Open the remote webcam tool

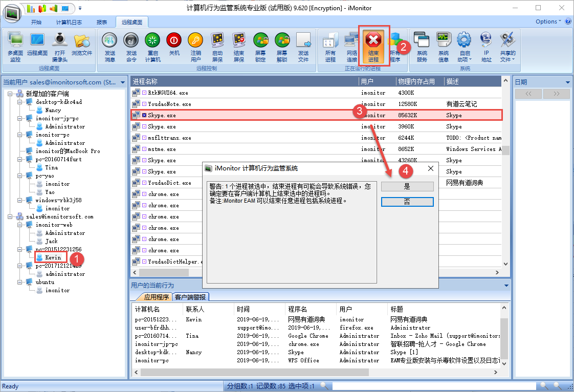click(60, 47)
